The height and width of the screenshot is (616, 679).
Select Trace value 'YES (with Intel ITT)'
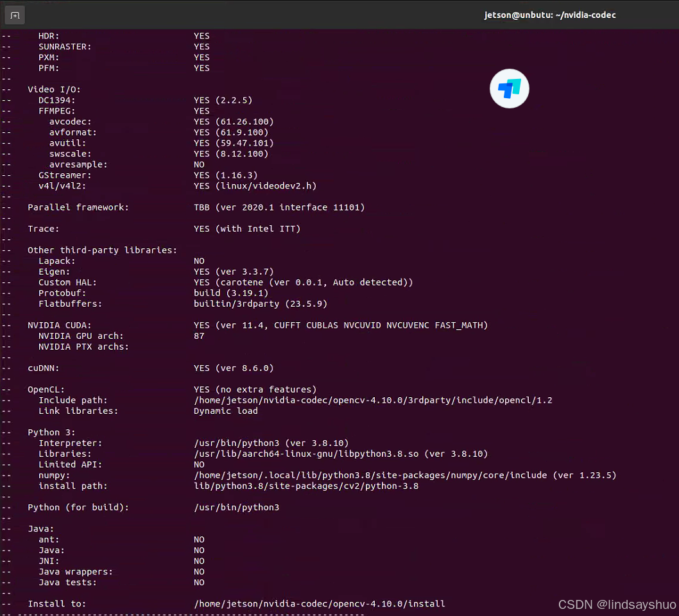[x=247, y=228]
